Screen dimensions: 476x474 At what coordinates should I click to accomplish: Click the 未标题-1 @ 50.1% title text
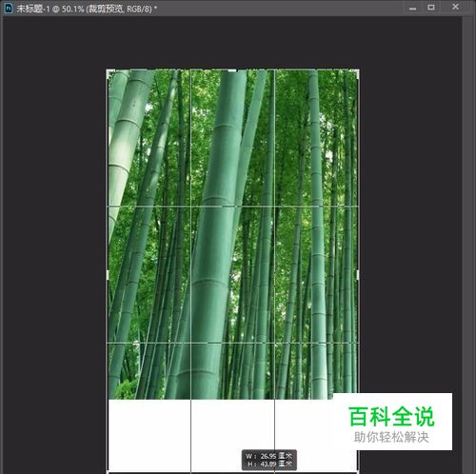(87, 9)
